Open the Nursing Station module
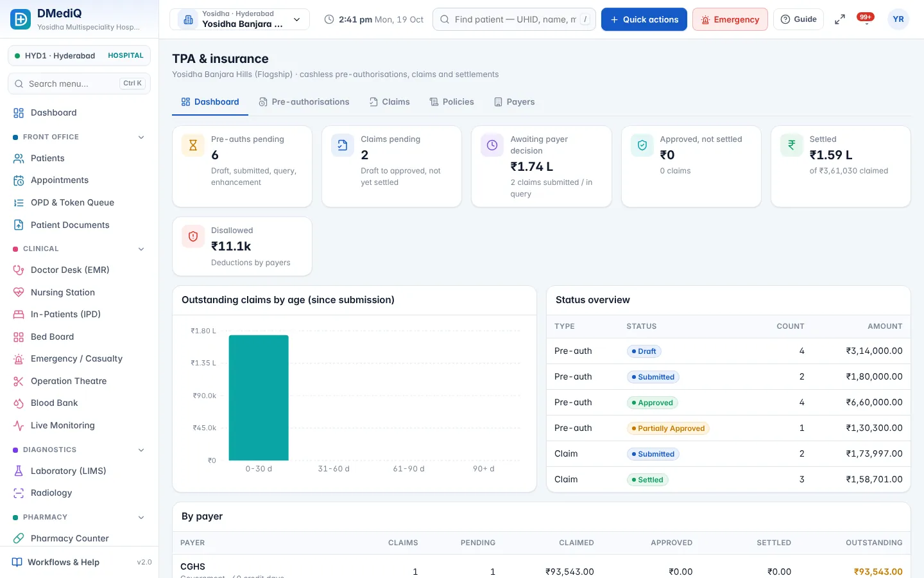Image resolution: width=924 pixels, height=578 pixels. point(79,293)
